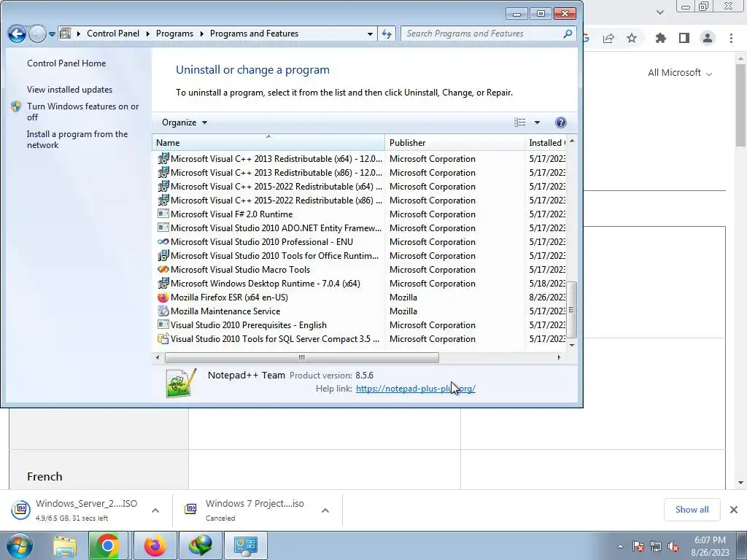Select Microsoft Visual C++ 2013 Redistributable (x64) icon

[163, 158]
